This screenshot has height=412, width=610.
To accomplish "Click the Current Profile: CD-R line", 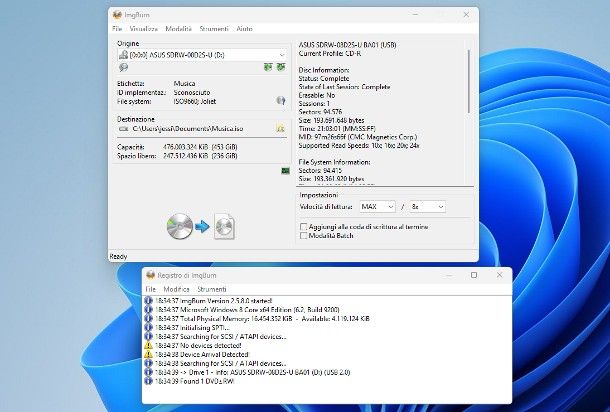I will [330, 53].
